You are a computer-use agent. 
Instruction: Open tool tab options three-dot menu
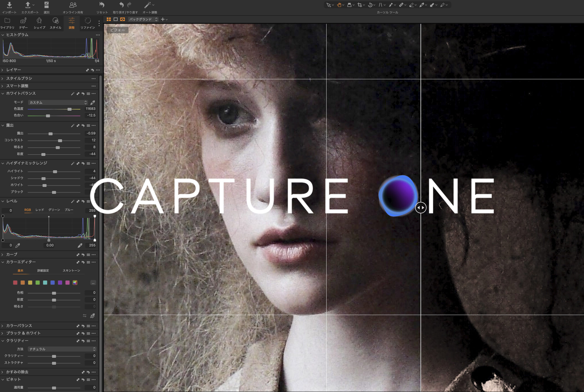click(x=99, y=23)
